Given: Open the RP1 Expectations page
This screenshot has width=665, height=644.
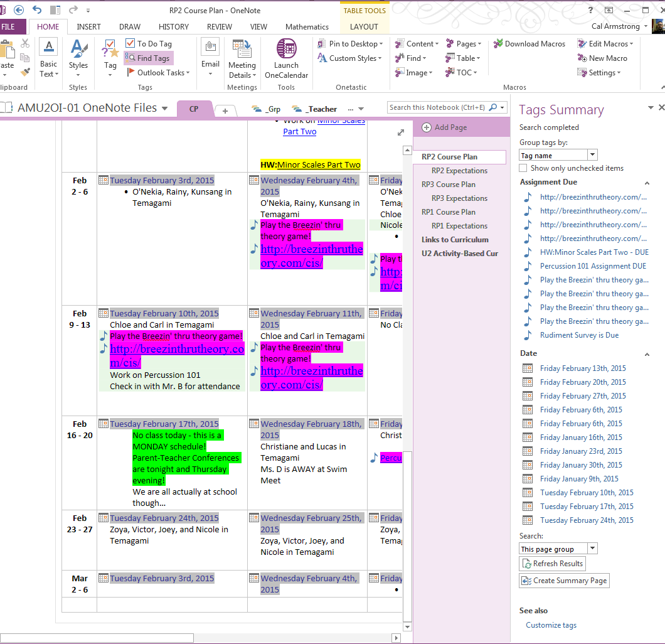Looking at the screenshot, I should 459,226.
